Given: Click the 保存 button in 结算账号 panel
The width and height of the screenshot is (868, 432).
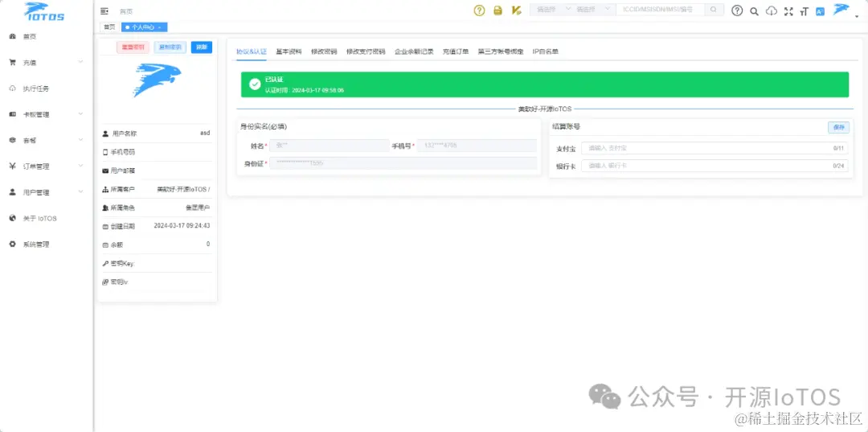Looking at the screenshot, I should pyautogui.click(x=838, y=127).
